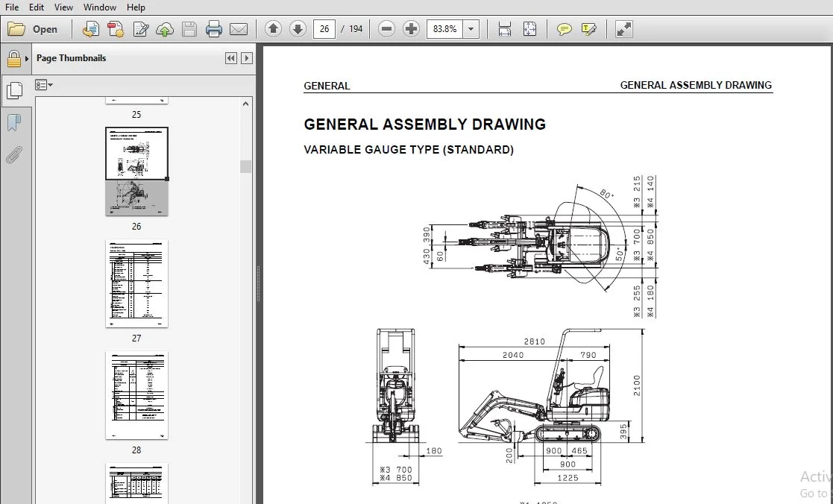Select the Highlight text tool
This screenshot has height=504, width=833.
click(x=588, y=29)
